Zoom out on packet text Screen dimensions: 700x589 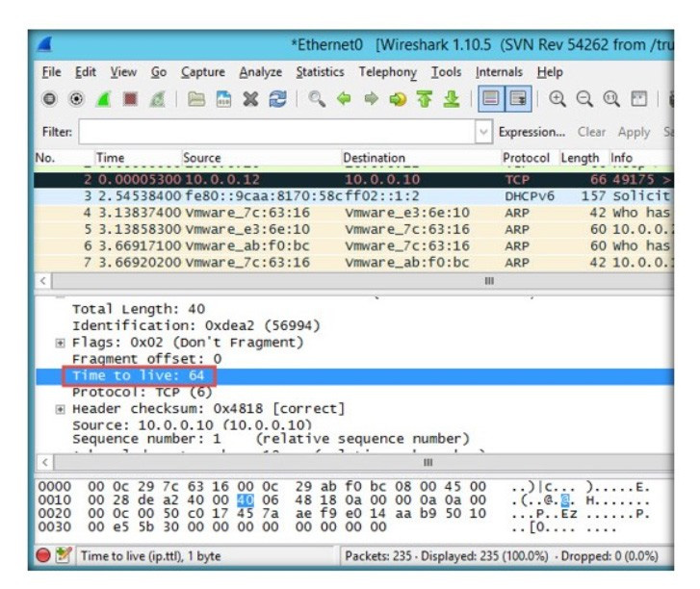coord(584,98)
